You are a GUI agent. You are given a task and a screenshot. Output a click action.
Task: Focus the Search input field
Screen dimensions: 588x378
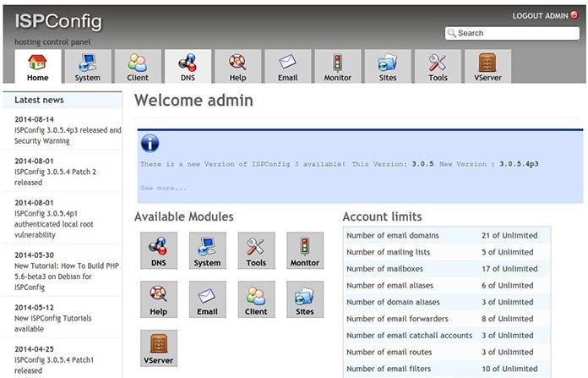(x=512, y=33)
